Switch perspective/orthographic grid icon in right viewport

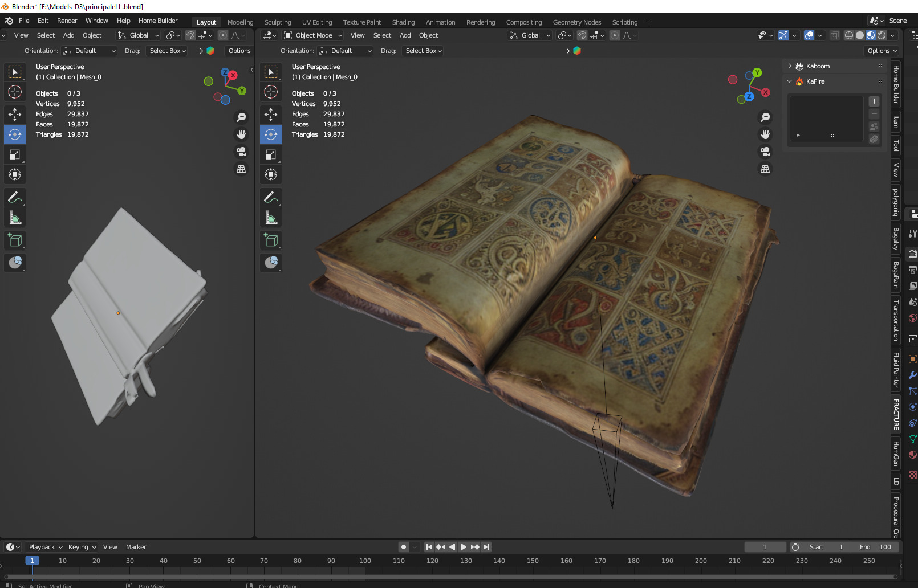765,169
